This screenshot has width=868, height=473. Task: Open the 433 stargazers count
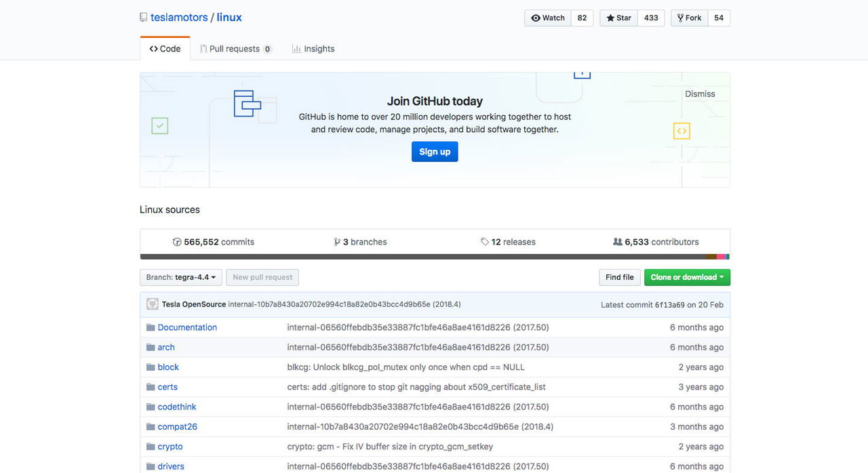[651, 18]
